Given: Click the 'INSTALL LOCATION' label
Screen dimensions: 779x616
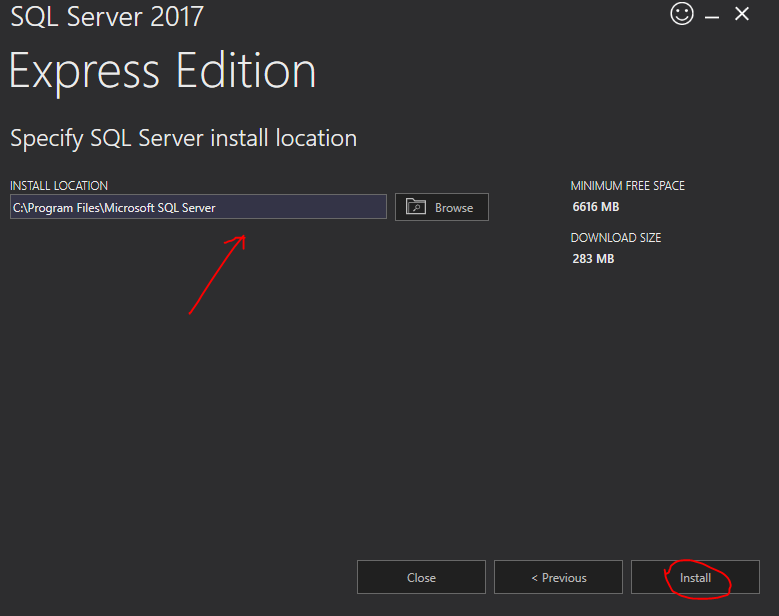Looking at the screenshot, I should [x=59, y=186].
